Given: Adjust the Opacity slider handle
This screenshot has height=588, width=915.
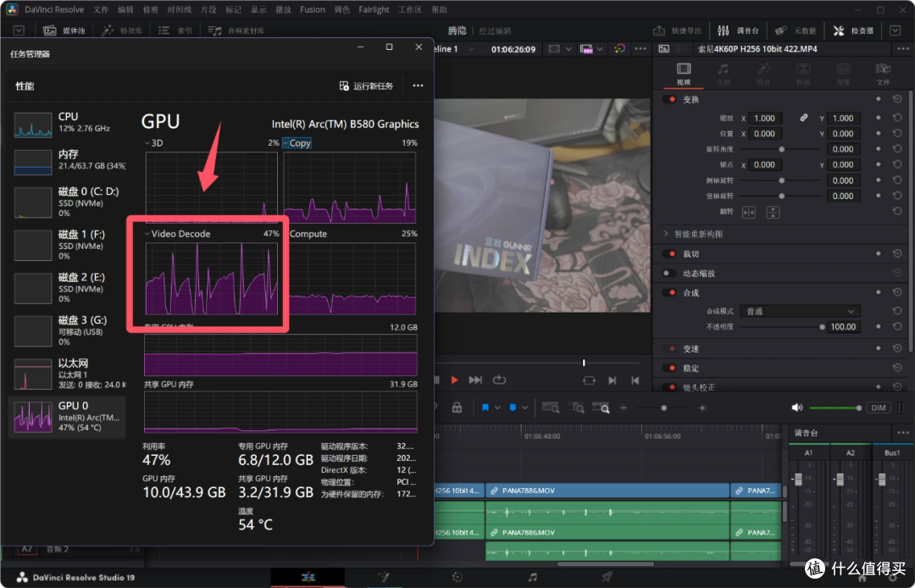Looking at the screenshot, I should coord(822,327).
